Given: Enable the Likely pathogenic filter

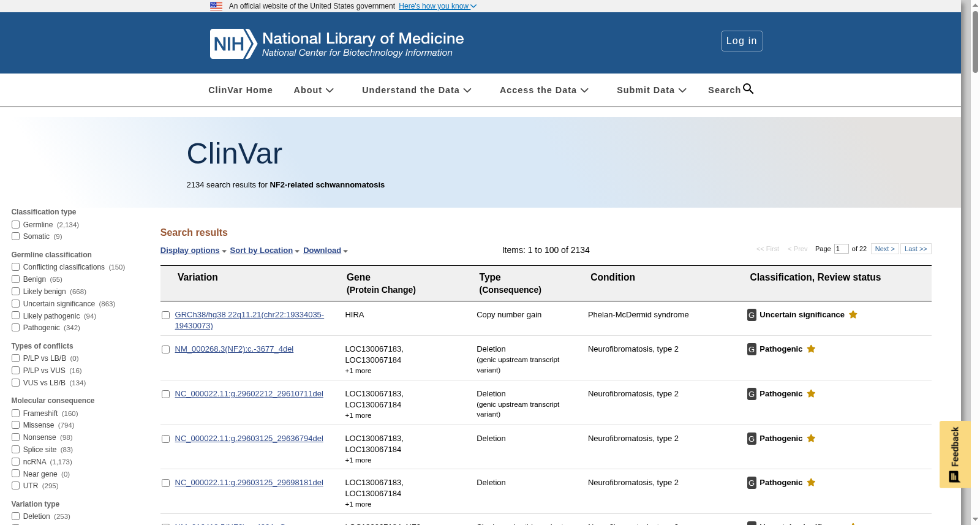Looking at the screenshot, I should point(15,316).
